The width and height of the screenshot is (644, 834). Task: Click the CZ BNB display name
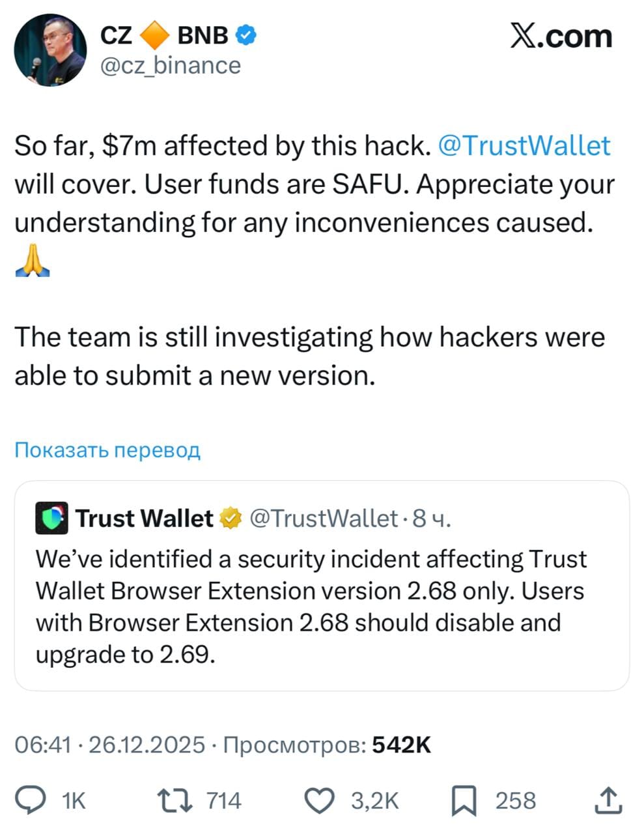point(164,35)
